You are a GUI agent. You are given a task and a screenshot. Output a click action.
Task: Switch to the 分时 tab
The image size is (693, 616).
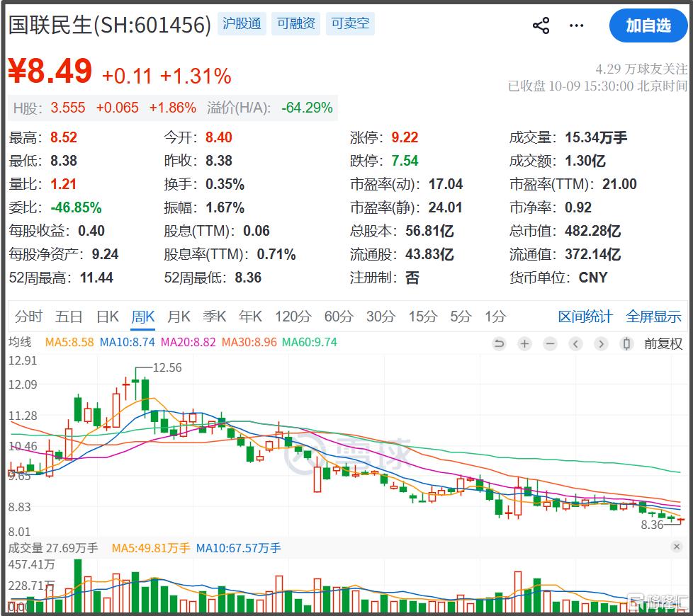pyautogui.click(x=29, y=316)
